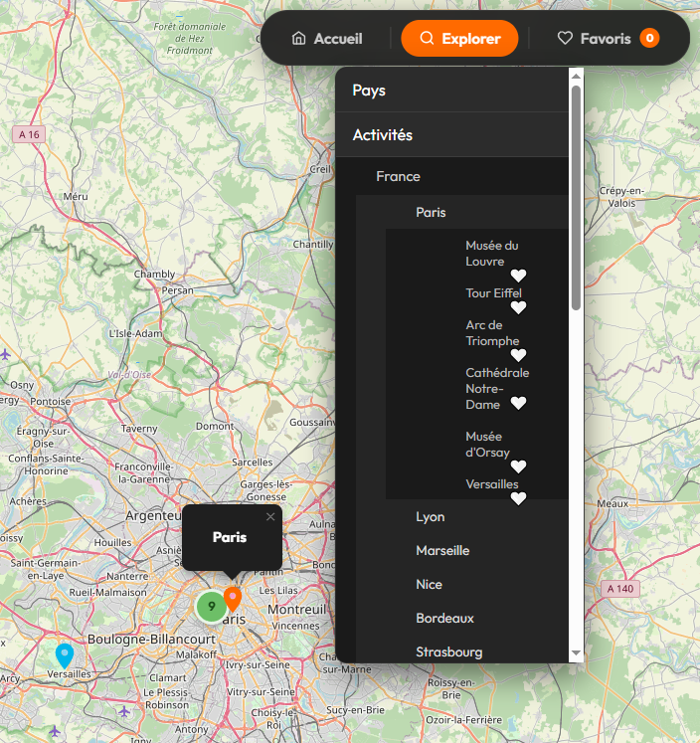The image size is (700, 743).
Task: Open Favoris list with counter badge
Action: (x=607, y=39)
